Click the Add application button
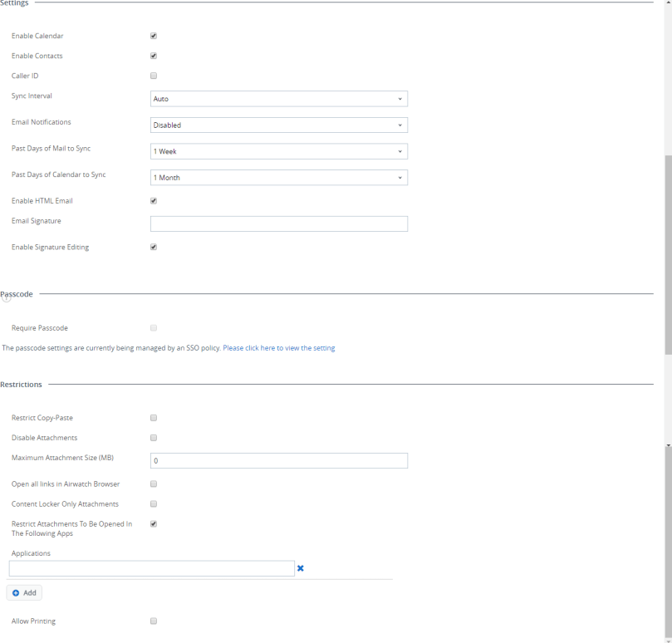672x643 pixels. 24,592
